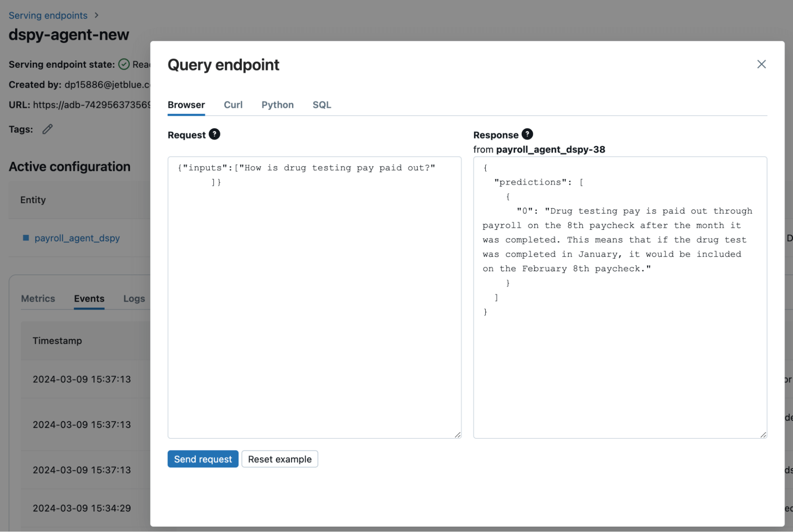Click the blue square beside payroll_agent_dspy
Viewport: 793px width, 532px height.
coord(26,238)
